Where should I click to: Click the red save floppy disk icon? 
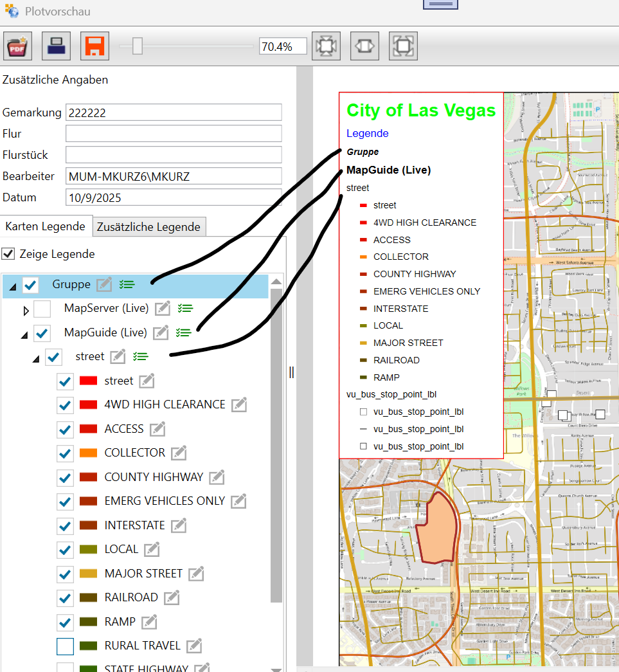tap(94, 46)
